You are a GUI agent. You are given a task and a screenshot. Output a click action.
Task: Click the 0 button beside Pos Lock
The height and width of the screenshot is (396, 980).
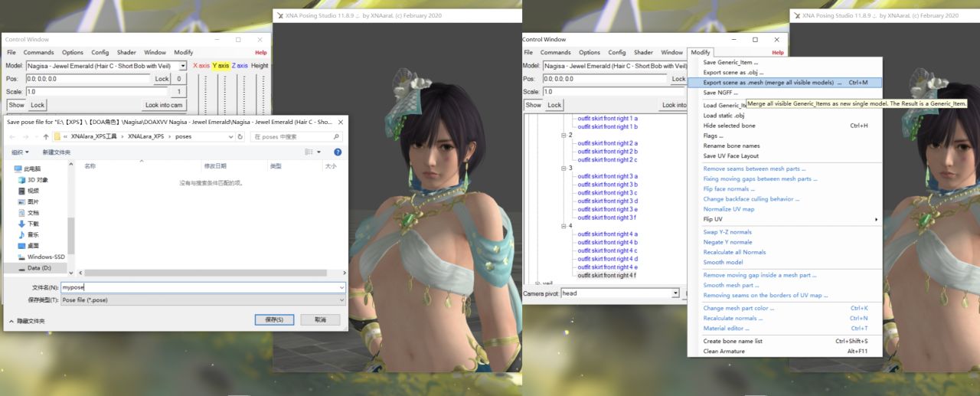[x=179, y=79]
